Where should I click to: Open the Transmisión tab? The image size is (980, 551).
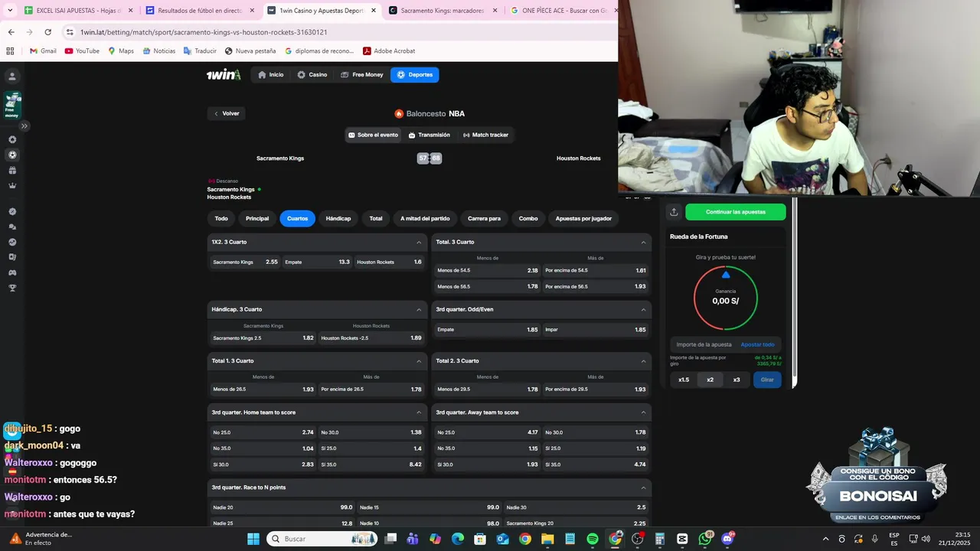tap(429, 135)
